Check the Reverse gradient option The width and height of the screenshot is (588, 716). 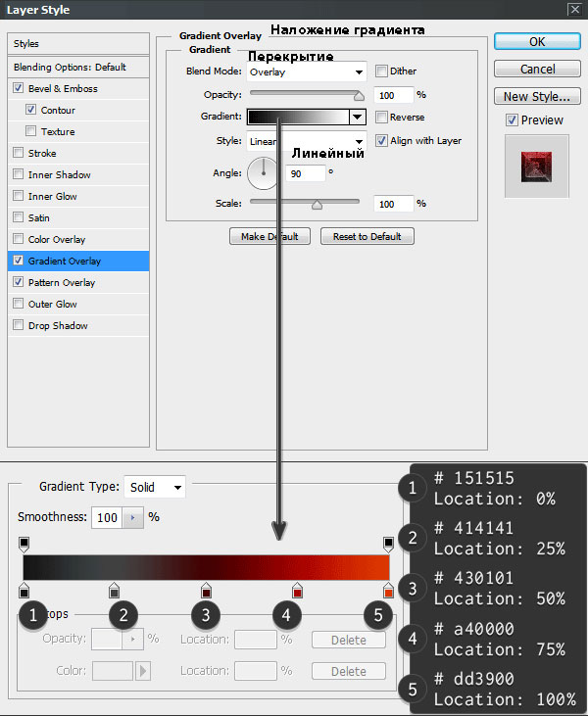pos(381,117)
